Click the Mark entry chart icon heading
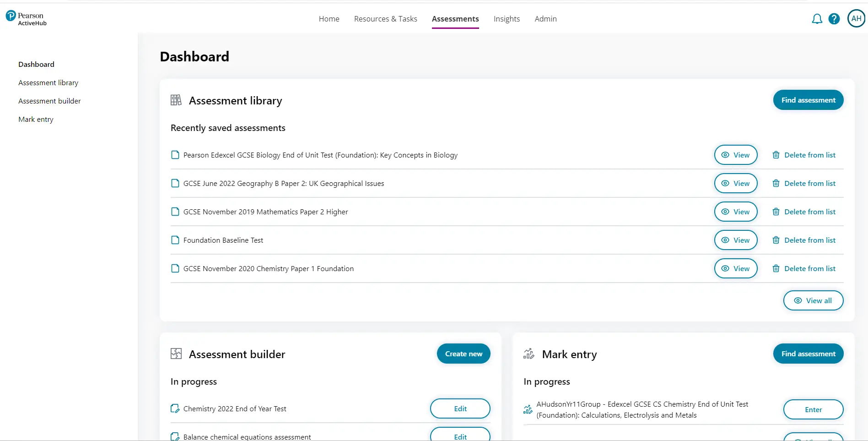The height and width of the screenshot is (441, 868). point(529,354)
